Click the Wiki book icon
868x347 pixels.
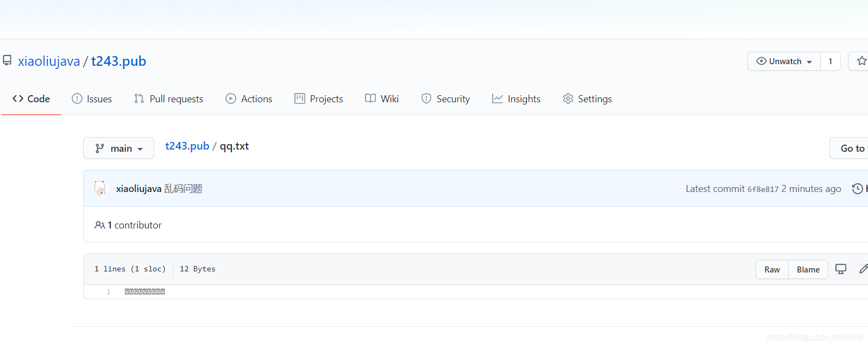tap(370, 98)
